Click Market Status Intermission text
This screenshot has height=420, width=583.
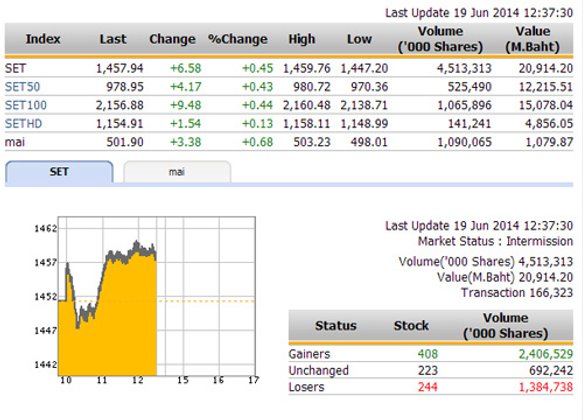point(495,241)
